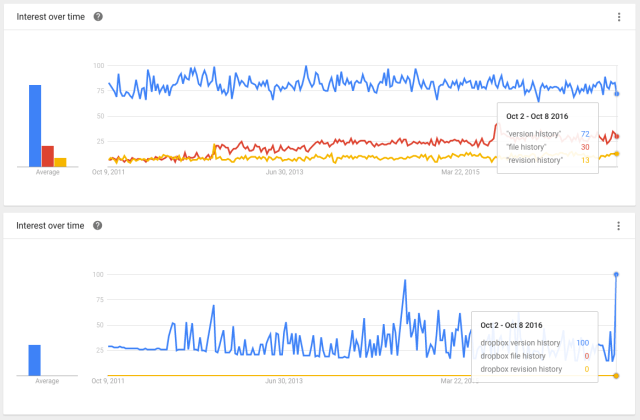The height and width of the screenshot is (420, 640).
Task: Select the "file history" row in the tooltip
Action: 532,146
